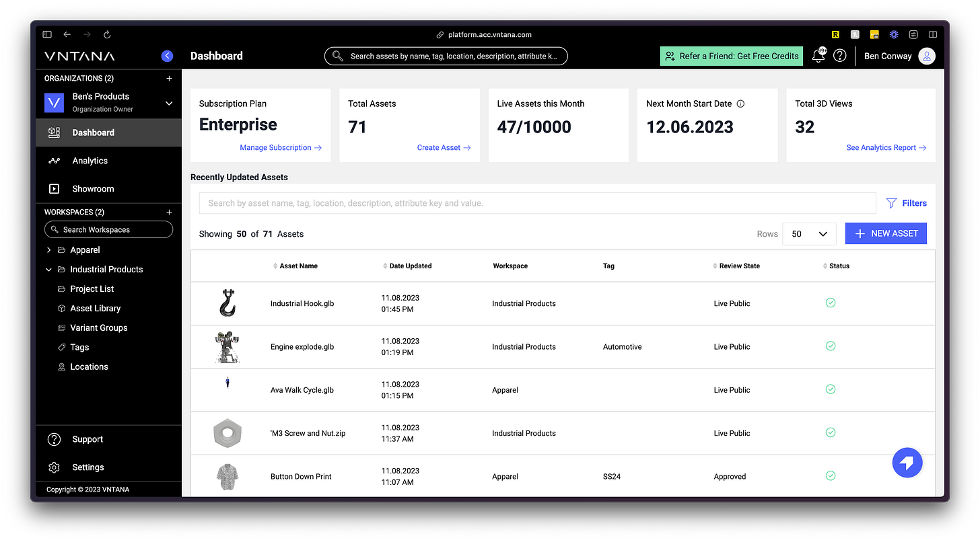
Task: Click the VNTANA logo
Action: 79,56
